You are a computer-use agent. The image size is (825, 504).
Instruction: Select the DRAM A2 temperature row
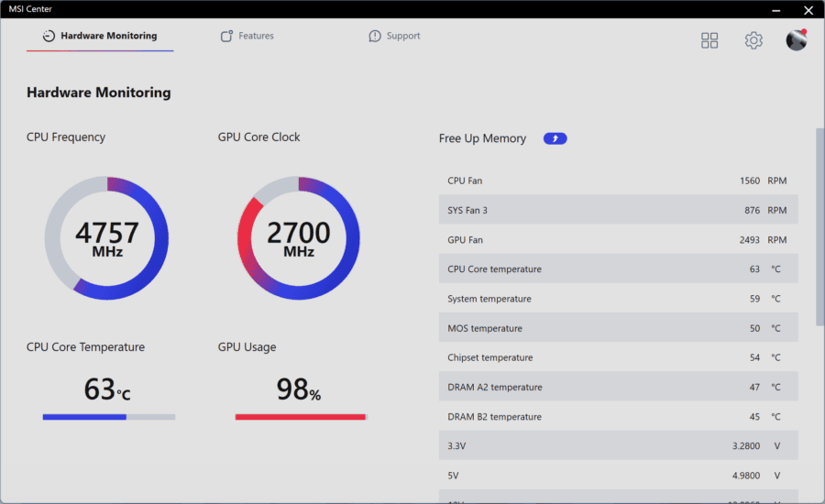[x=618, y=387]
